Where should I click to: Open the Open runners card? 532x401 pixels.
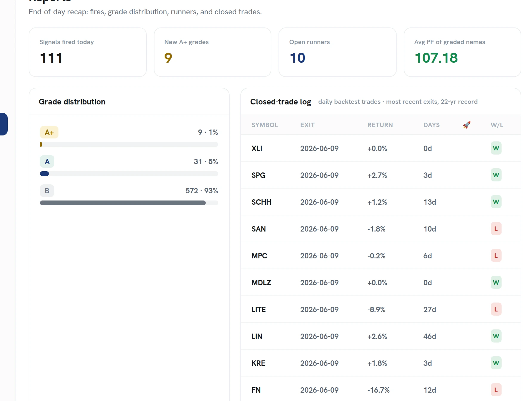coord(338,52)
